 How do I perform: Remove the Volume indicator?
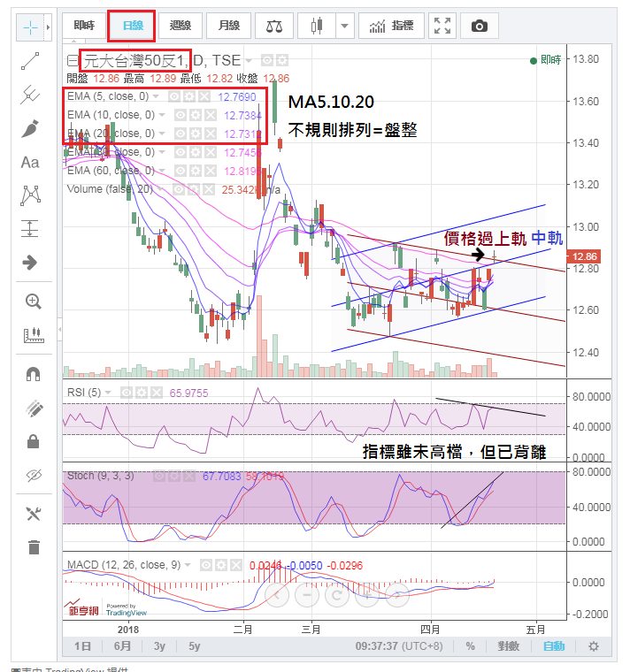pyautogui.click(x=209, y=189)
